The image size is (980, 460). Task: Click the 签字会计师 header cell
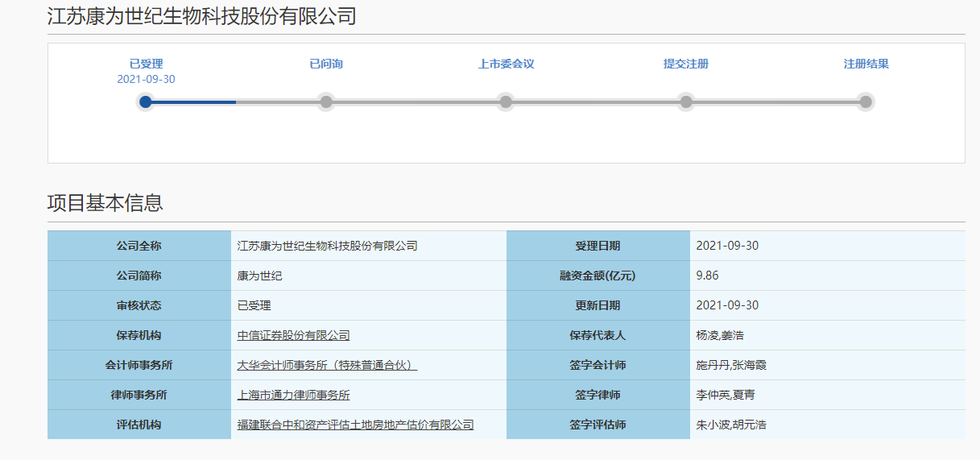[x=598, y=365]
